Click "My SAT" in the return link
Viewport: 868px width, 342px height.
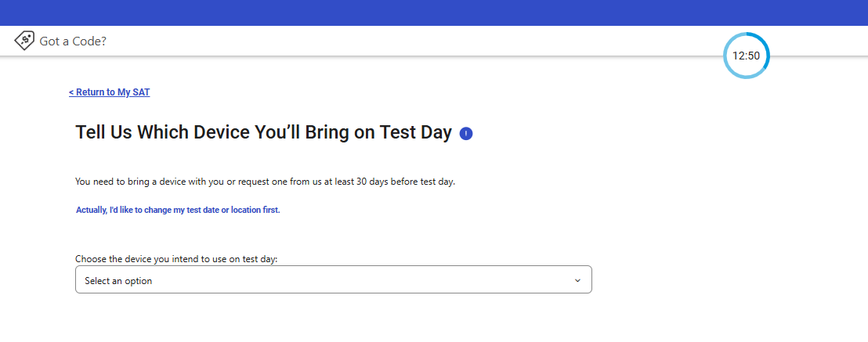pyautogui.click(x=133, y=92)
